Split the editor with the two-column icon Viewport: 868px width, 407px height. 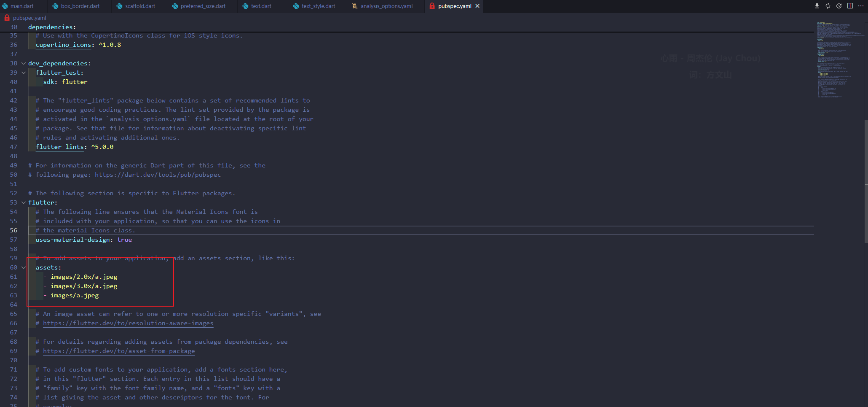pyautogui.click(x=850, y=6)
